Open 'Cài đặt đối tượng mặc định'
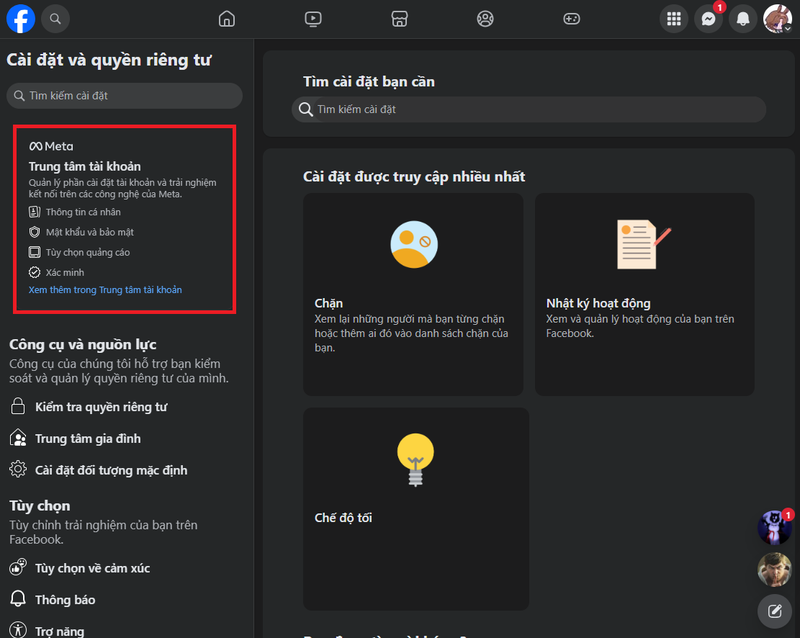 pyautogui.click(x=111, y=470)
